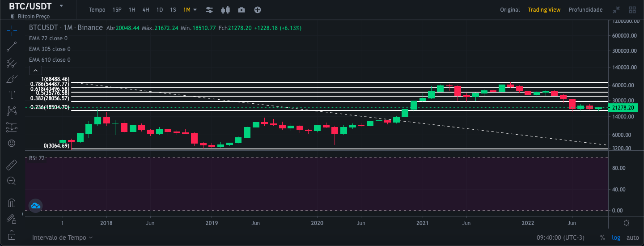Click the grid layout icon
This screenshot has height=246, width=644.
point(632,10)
